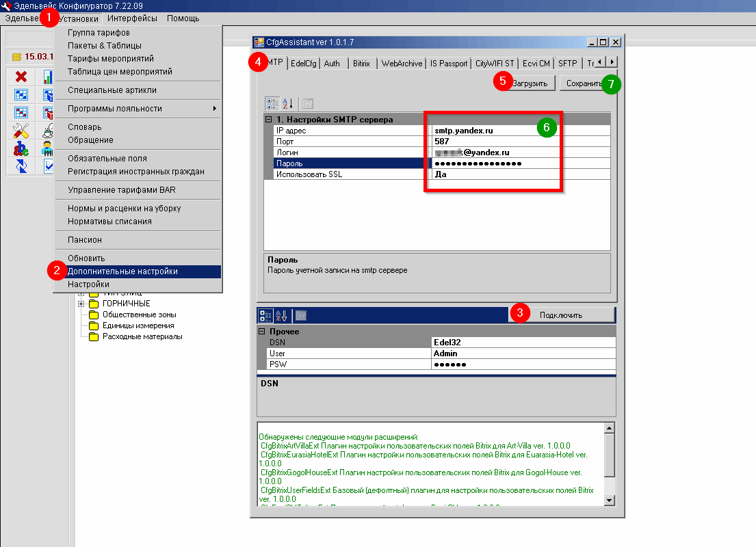This screenshot has height=547, width=756.
Task: Open the WebArchive tab
Action: [x=402, y=64]
